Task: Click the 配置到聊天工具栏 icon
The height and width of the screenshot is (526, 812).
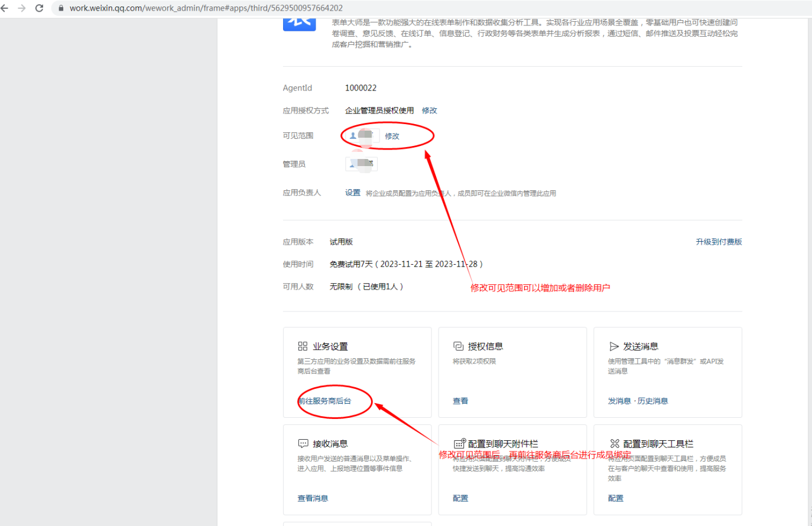Action: pyautogui.click(x=615, y=443)
